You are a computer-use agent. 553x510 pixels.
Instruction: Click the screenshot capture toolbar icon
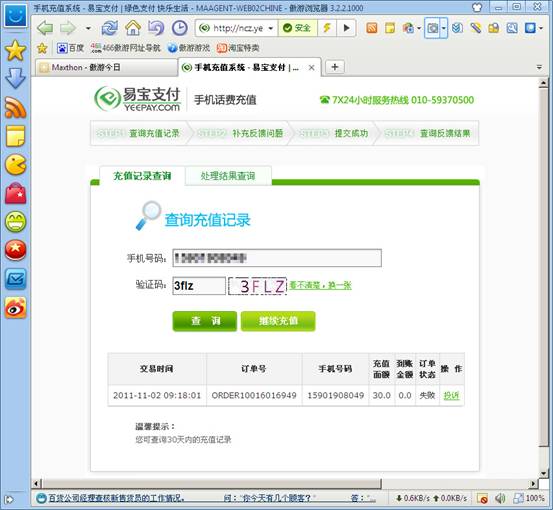pyautogui.click(x=432, y=28)
